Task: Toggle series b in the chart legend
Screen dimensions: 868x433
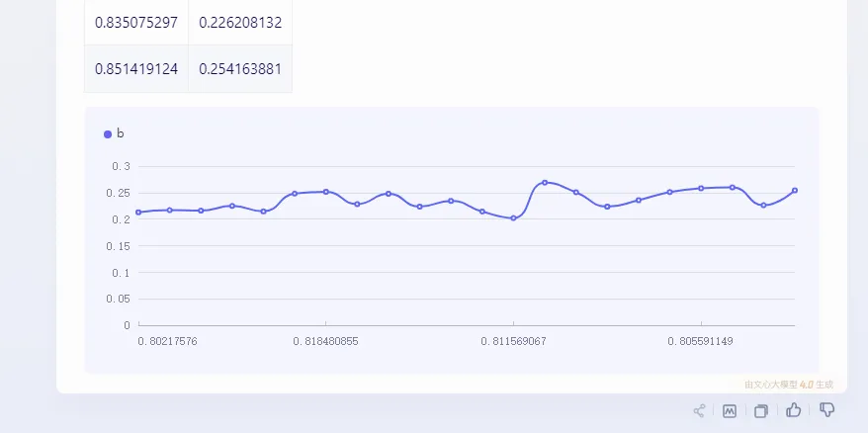Action: point(120,133)
